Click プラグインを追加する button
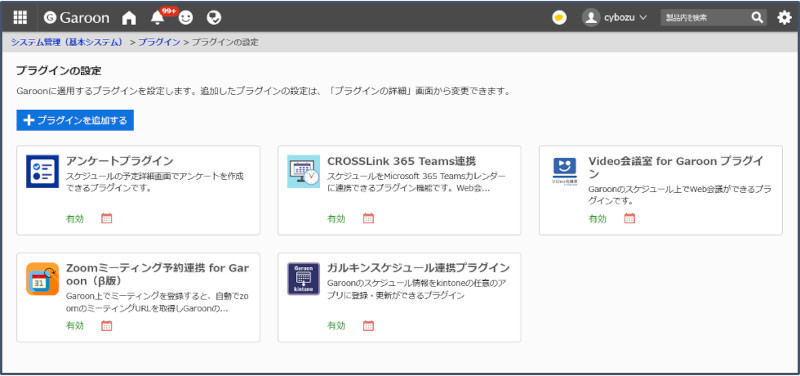800x376 pixels. coord(75,120)
